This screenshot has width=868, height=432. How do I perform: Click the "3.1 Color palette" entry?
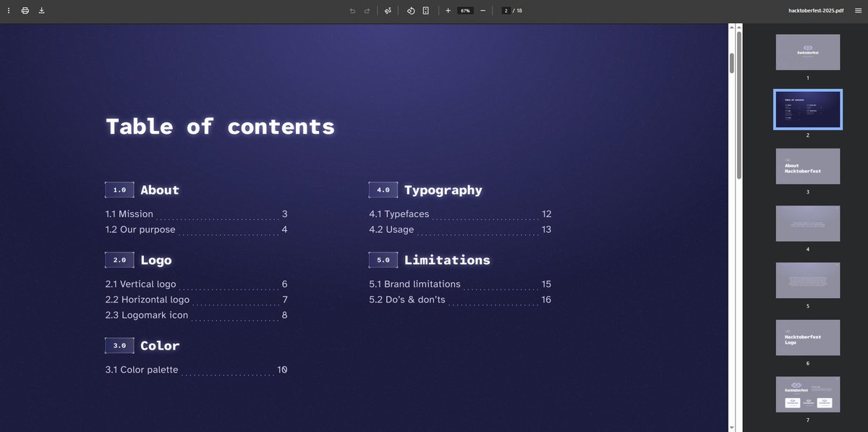[142, 370]
